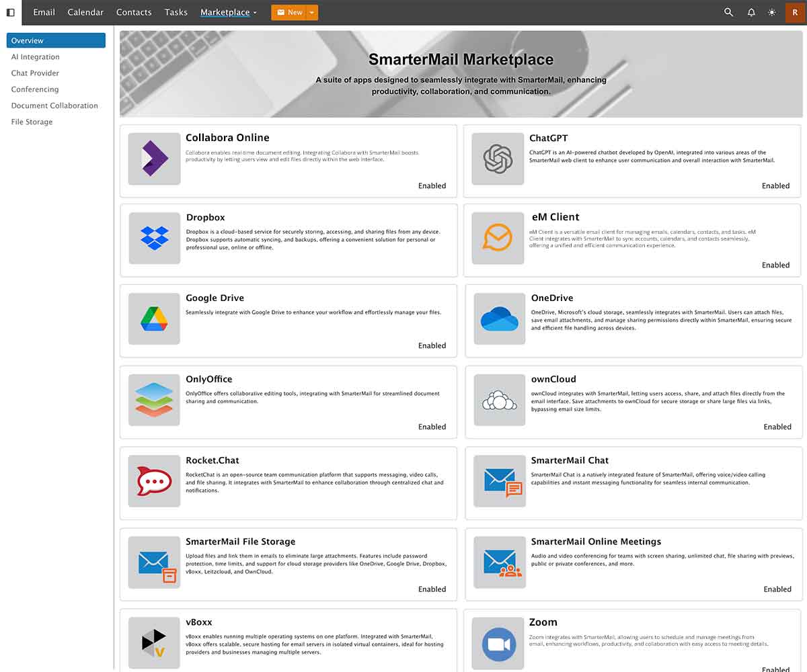Click the OnlyOffice layered icon

tap(154, 400)
